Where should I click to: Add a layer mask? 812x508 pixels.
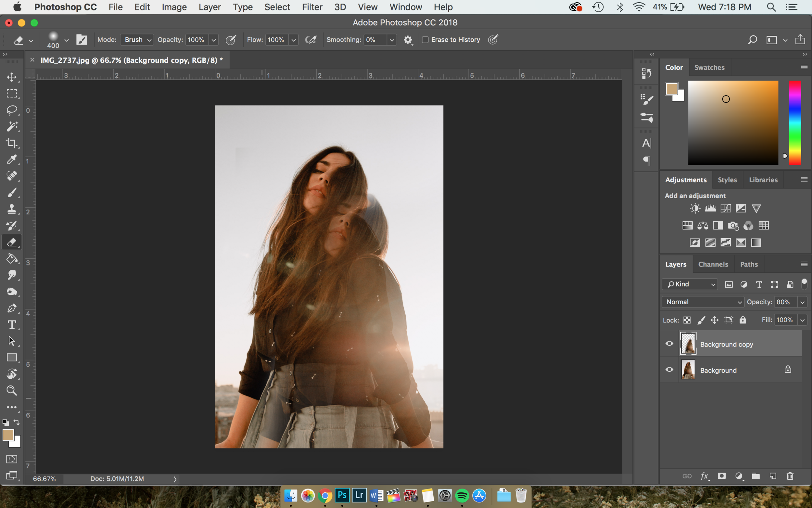tap(721, 476)
